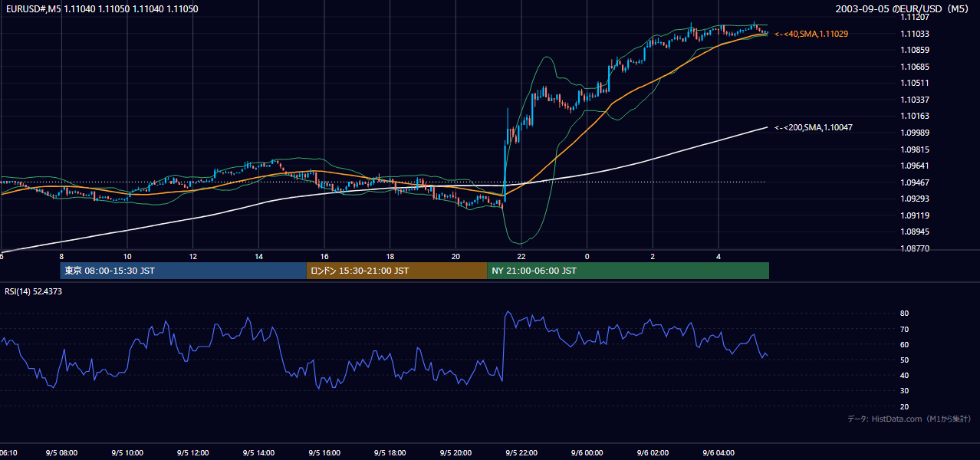
Task: Click the 9/5 14:00 bottom date label
Action: click(259, 453)
